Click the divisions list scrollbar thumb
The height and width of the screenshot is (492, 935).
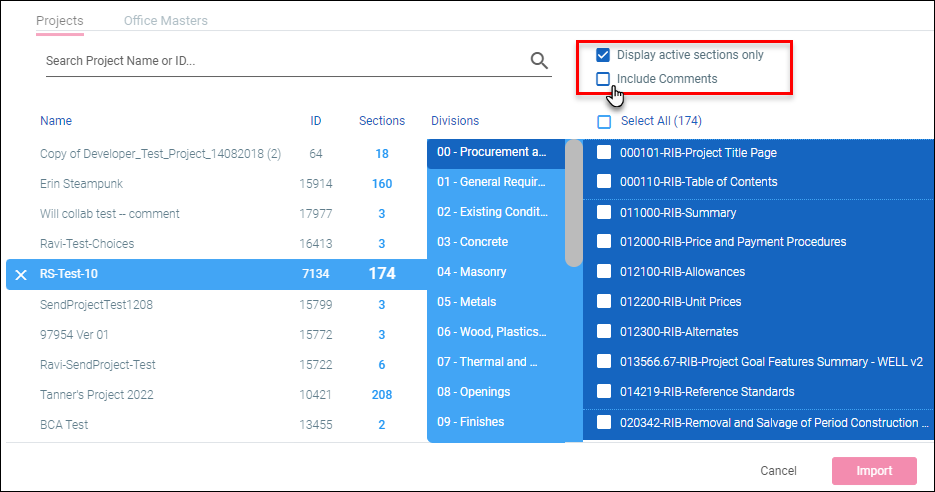574,203
